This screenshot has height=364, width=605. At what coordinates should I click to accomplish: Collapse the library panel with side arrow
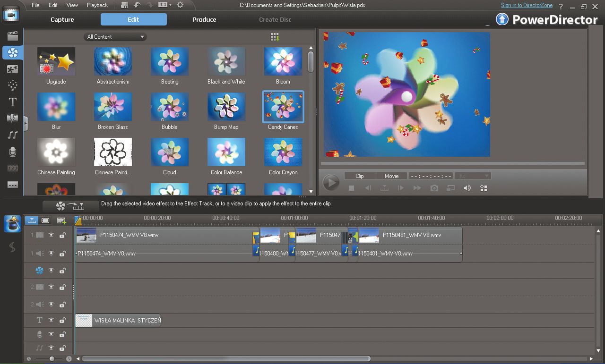click(26, 123)
